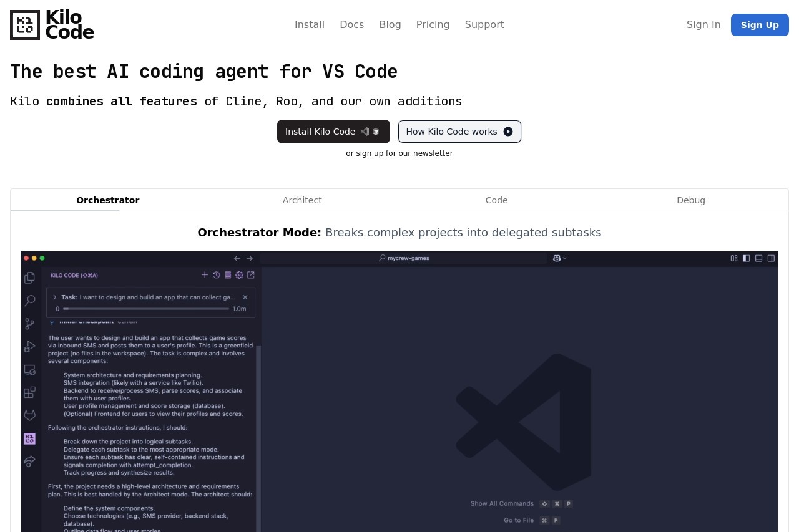This screenshot has height=532, width=799.
Task: Close the current task with X
Action: (x=245, y=297)
